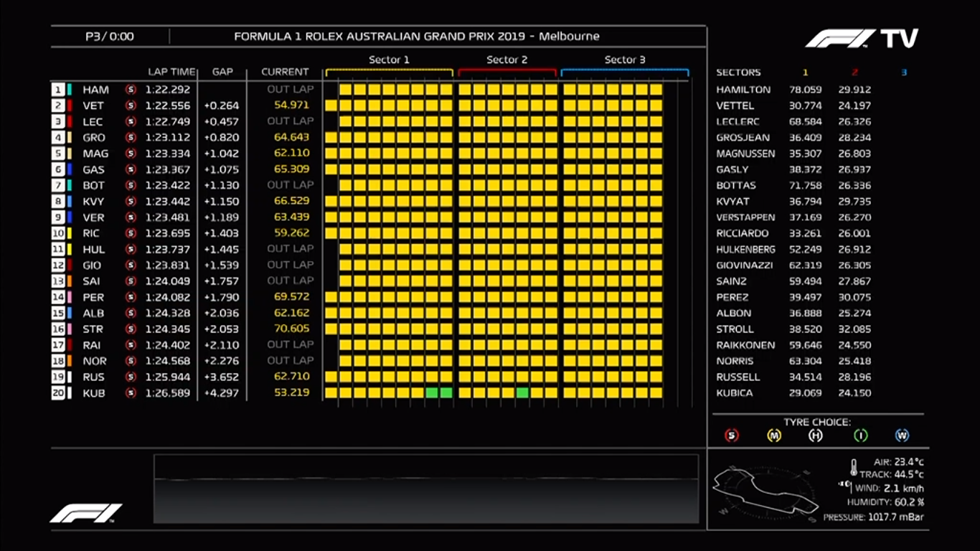The image size is (980, 551).
Task: Click the HUMIDITY value 60.2 %
Action: 909,502
